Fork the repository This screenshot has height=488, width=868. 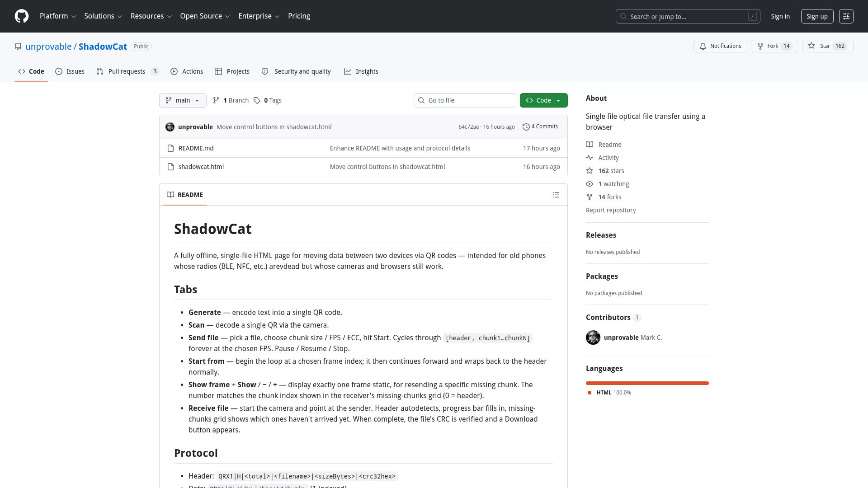(x=774, y=46)
